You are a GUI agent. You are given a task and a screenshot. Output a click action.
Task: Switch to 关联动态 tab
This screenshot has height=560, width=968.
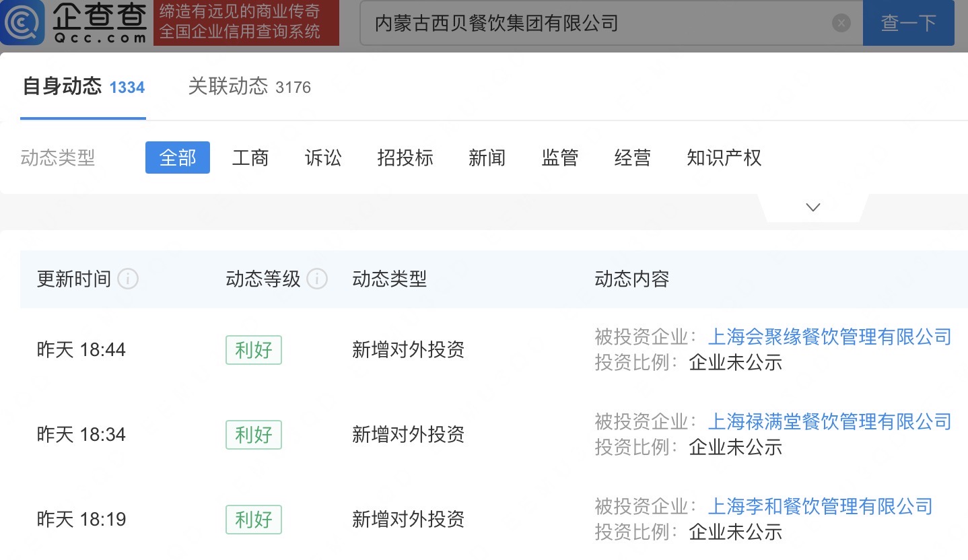pyautogui.click(x=249, y=87)
